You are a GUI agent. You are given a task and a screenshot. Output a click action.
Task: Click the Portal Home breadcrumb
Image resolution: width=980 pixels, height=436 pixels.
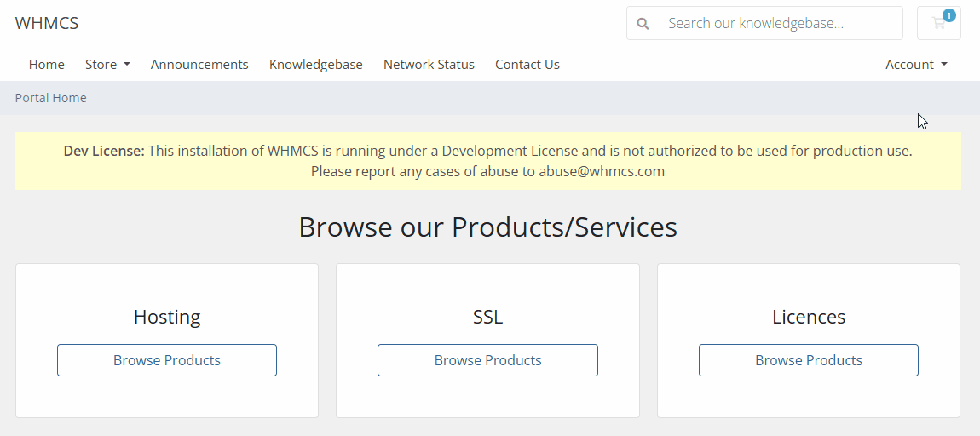point(51,98)
